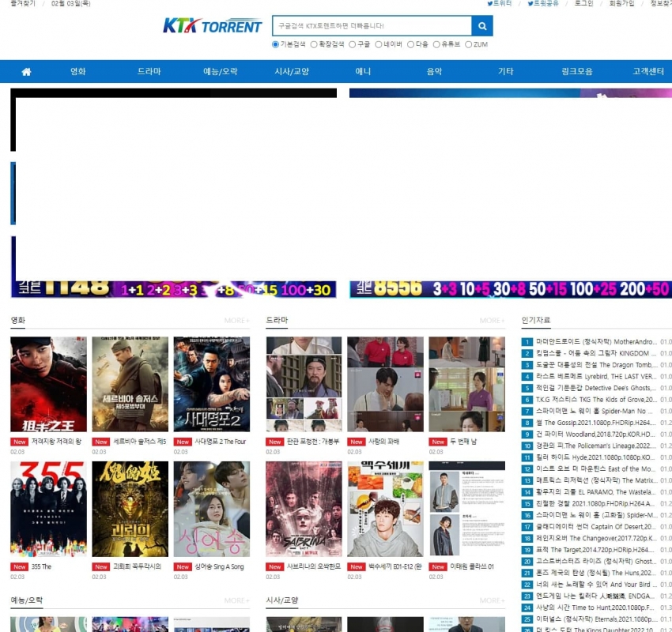Image resolution: width=672 pixels, height=632 pixels.
Task: Open the 트윗공유 link at the top
Action: 543,3
